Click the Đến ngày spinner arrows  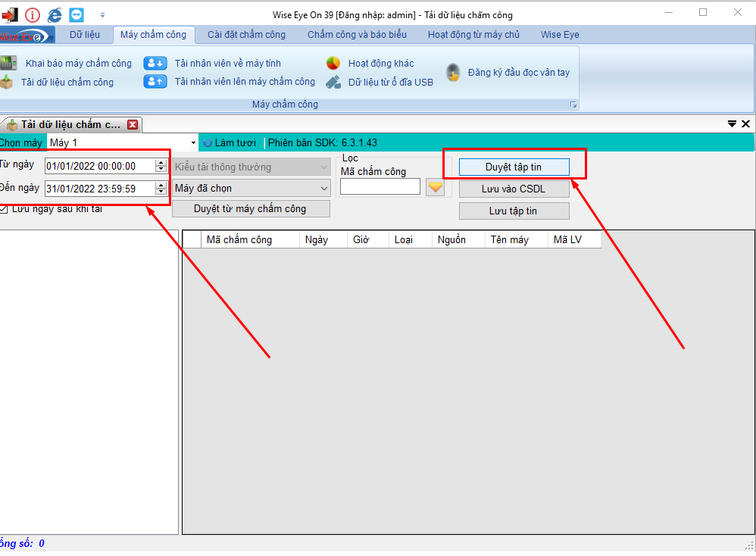click(161, 189)
